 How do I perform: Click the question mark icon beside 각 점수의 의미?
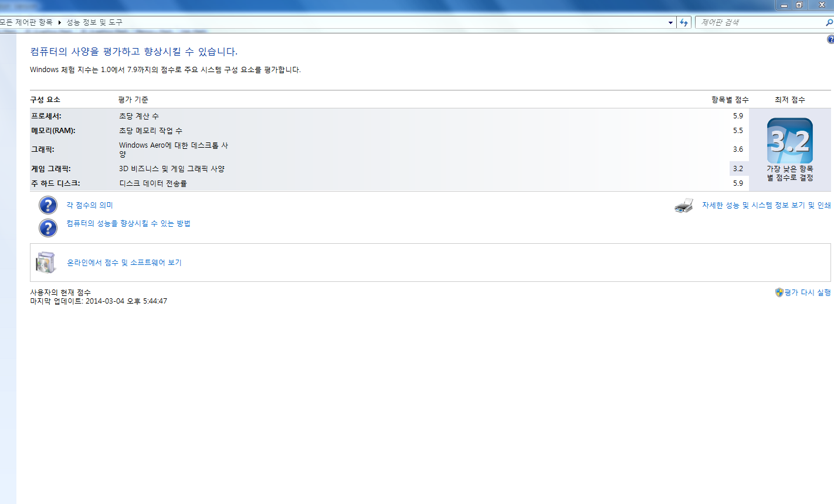(x=48, y=205)
